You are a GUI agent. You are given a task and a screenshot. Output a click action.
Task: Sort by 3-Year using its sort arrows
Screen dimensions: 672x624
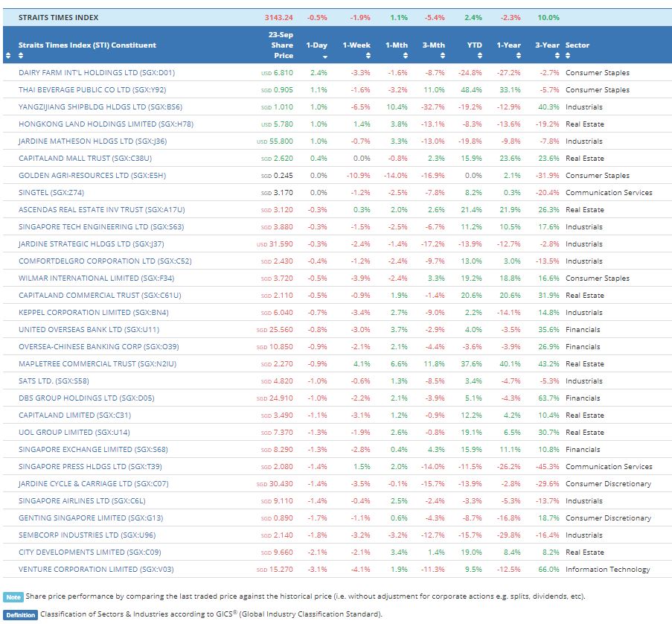tap(557, 56)
